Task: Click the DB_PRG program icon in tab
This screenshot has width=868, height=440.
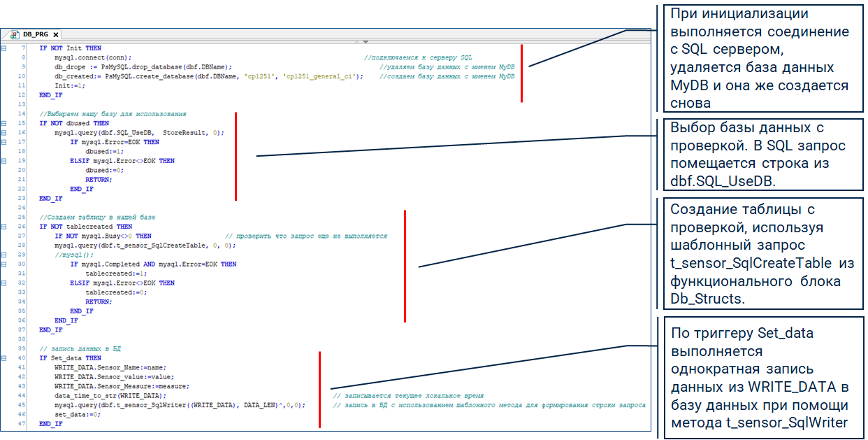Action: tap(15, 34)
